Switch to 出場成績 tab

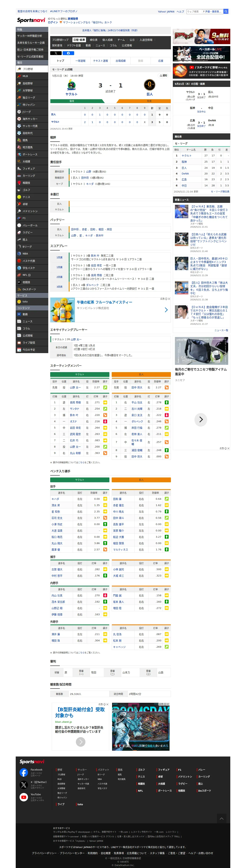pos(121,61)
